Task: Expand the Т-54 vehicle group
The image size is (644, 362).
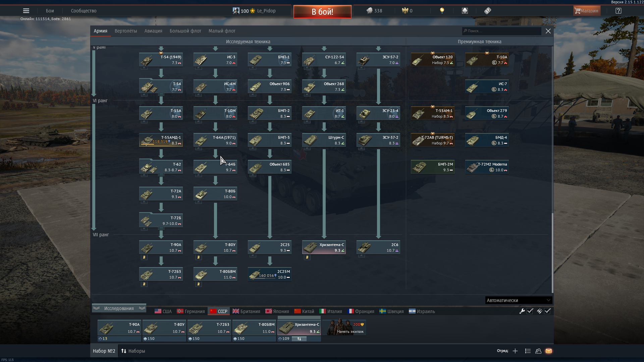Action: coord(161,86)
